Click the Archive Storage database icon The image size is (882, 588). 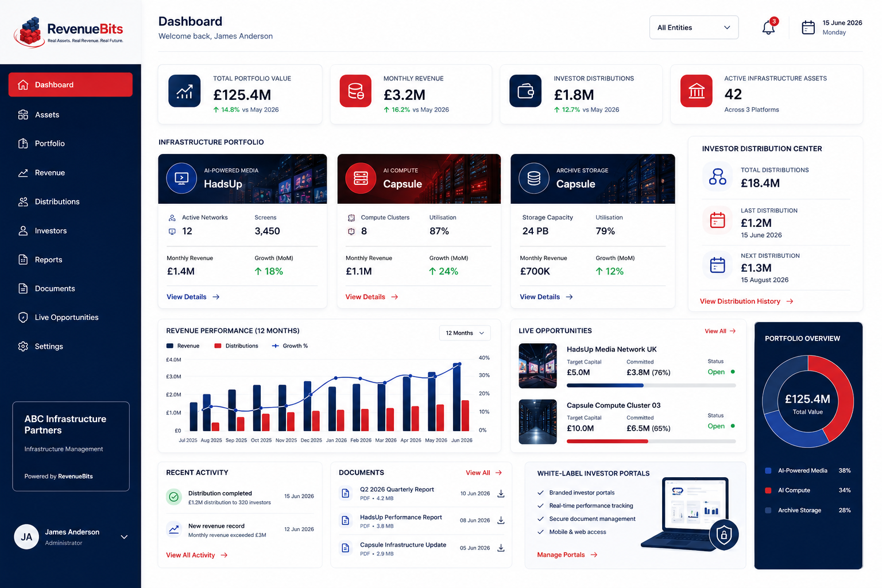(534, 179)
